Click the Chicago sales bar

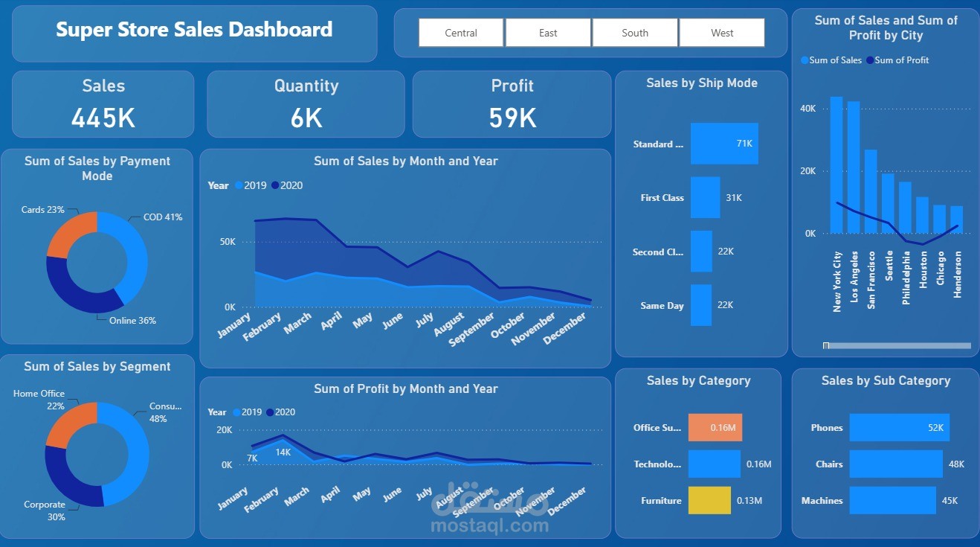(940, 220)
